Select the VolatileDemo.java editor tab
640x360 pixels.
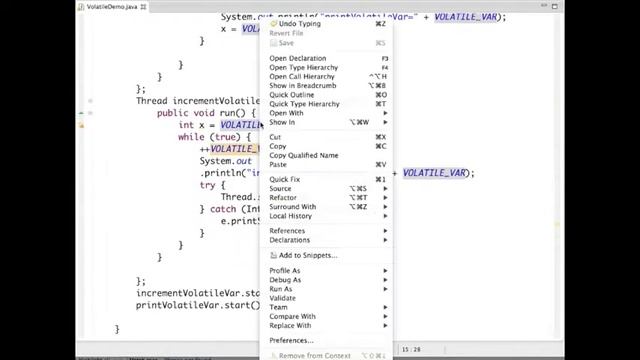[x=112, y=7]
